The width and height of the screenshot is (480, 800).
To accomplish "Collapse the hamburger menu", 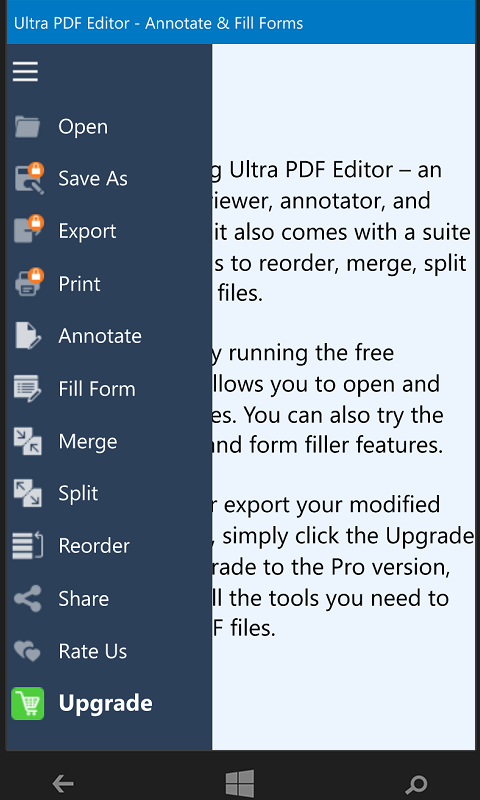I will (x=25, y=71).
